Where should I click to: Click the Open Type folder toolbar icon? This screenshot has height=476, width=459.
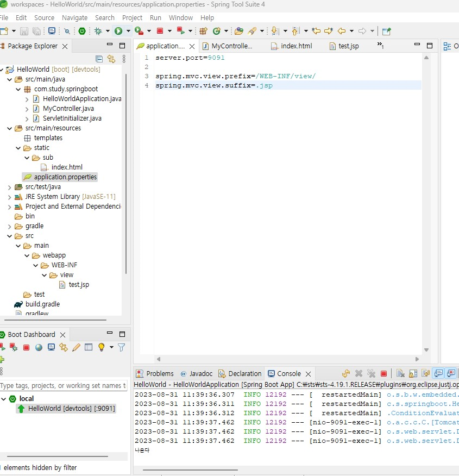pyautogui.click(x=239, y=31)
